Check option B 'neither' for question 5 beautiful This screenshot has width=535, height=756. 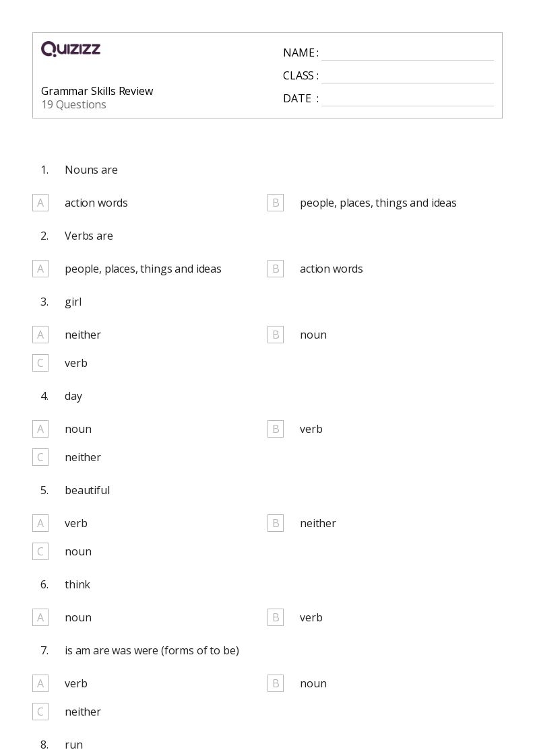(x=276, y=523)
